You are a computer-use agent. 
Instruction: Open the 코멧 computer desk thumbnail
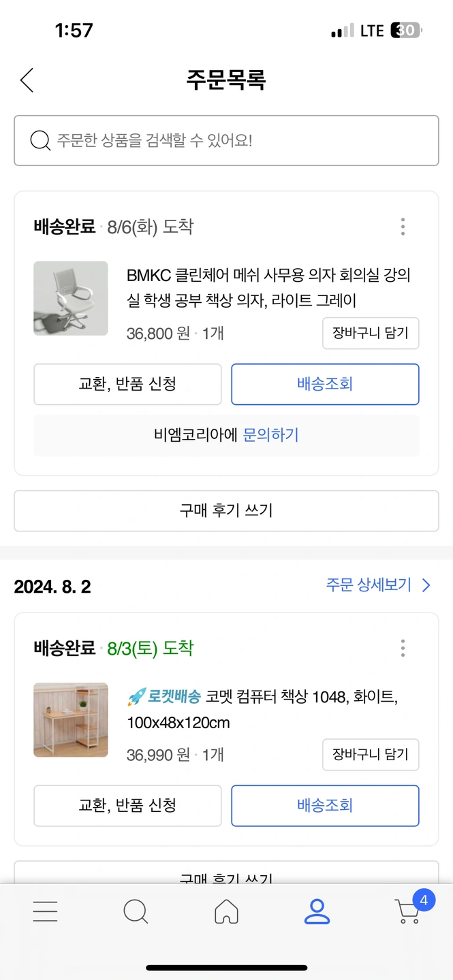(x=71, y=719)
